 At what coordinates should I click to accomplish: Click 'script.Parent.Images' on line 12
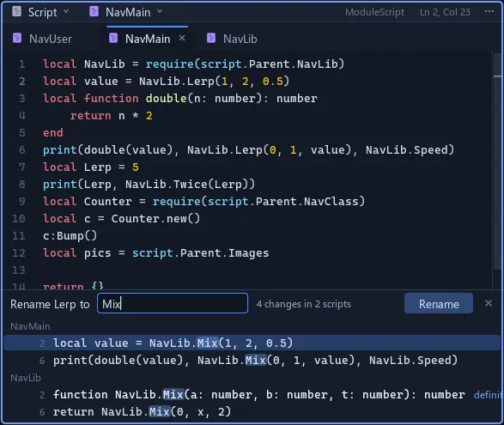click(201, 253)
